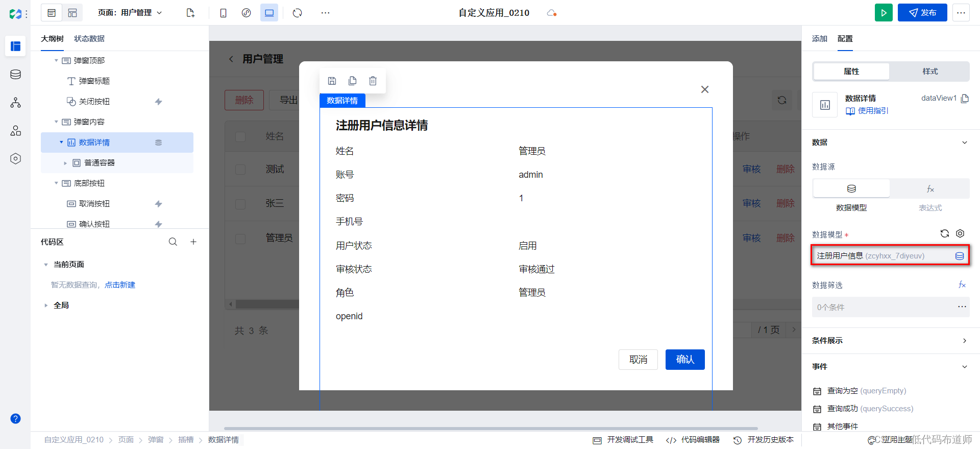Close the dialog with the X icon
The image size is (980, 449).
tap(705, 89)
